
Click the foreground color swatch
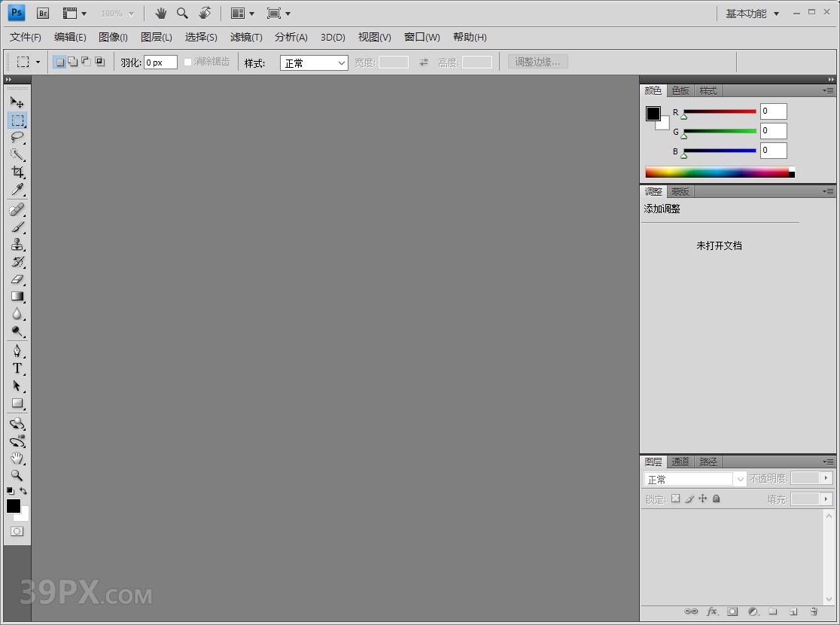click(x=12, y=505)
